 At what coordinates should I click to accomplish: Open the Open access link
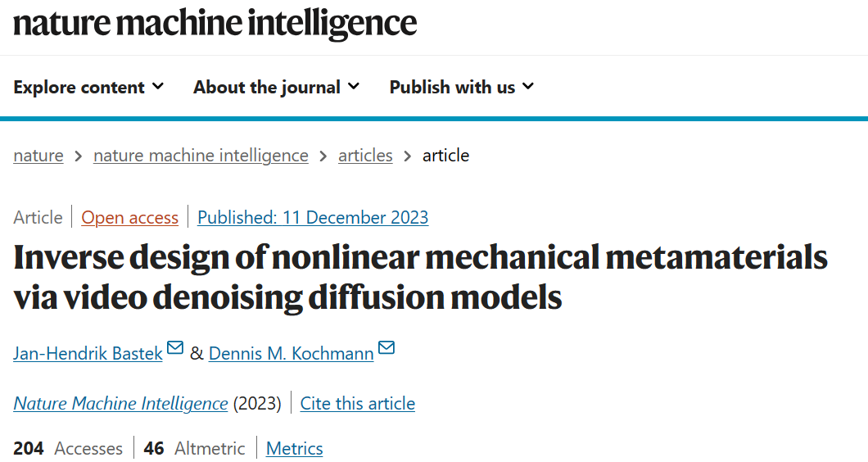click(130, 218)
